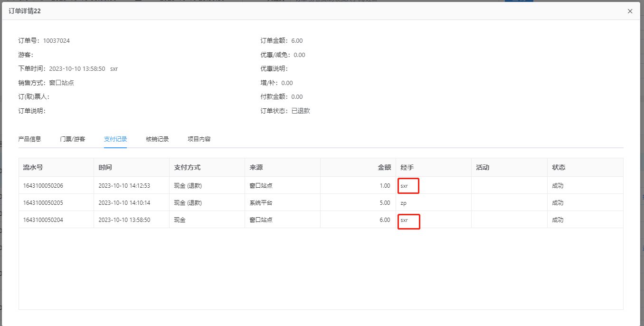Screen dimensions: 644x326
Task: Open the 门票/游客 tab
Action: click(73, 139)
